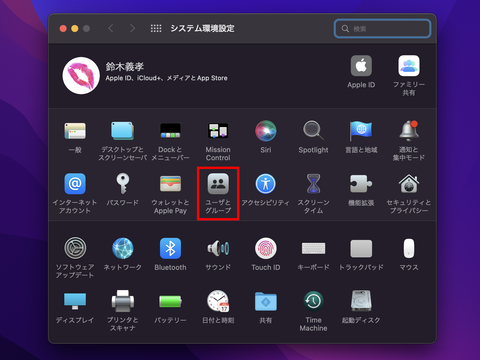Close the システム環境設定 window
This screenshot has height=360, width=480.
click(63, 29)
